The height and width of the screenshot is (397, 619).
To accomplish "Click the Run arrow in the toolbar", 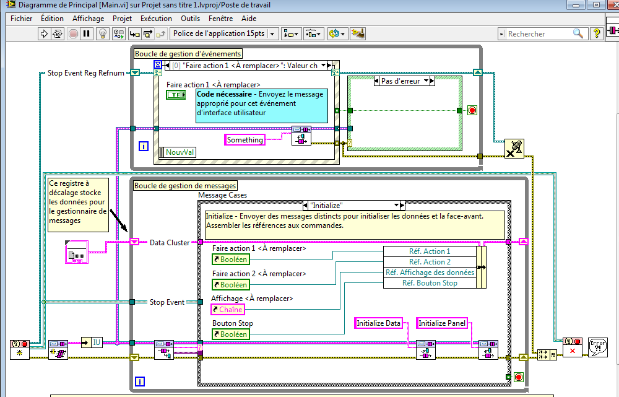I will 44,34.
